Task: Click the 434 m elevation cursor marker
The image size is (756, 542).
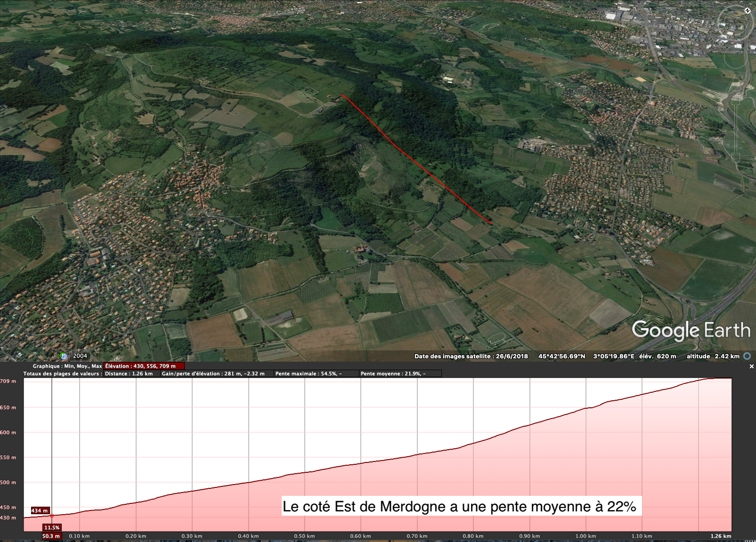Action: [40, 510]
